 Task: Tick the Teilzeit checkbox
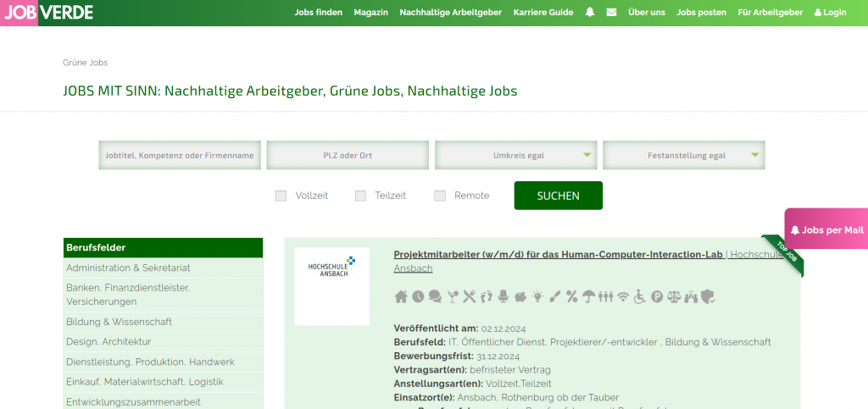pyautogui.click(x=360, y=196)
